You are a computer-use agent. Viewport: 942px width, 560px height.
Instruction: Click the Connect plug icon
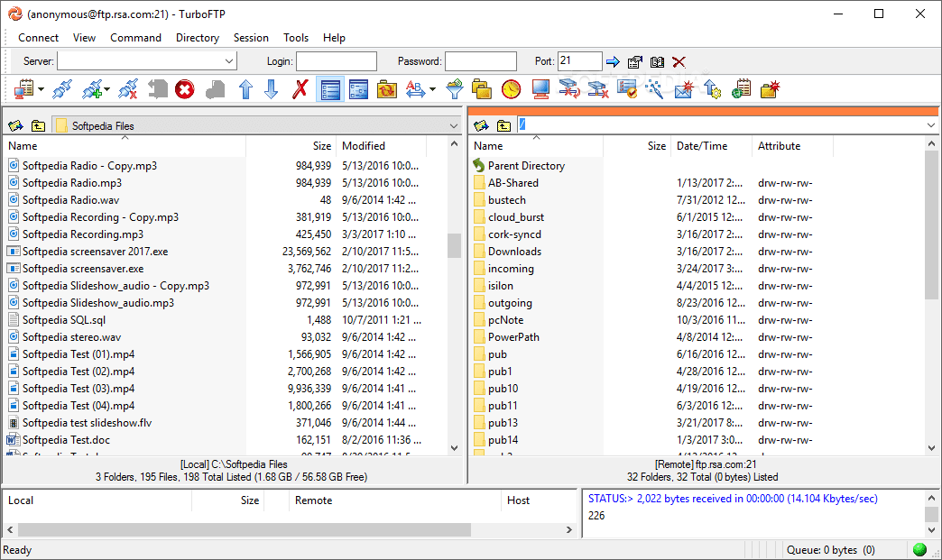[x=61, y=90]
